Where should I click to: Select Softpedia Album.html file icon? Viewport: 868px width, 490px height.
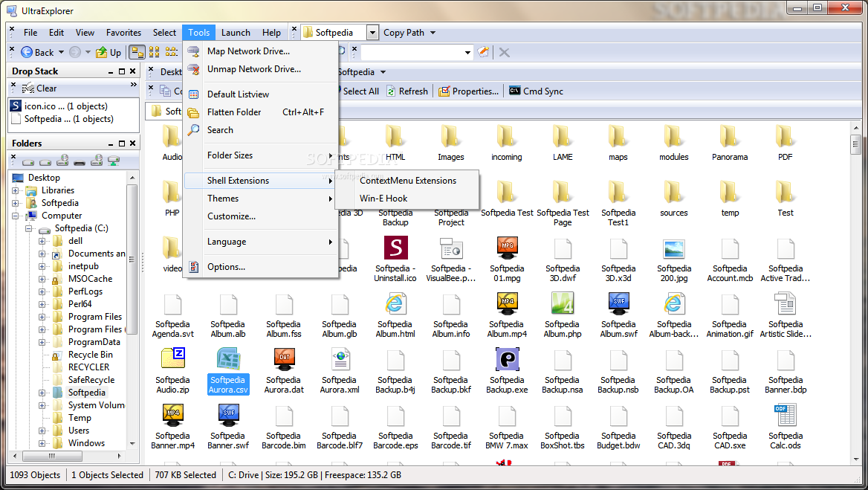pos(395,303)
